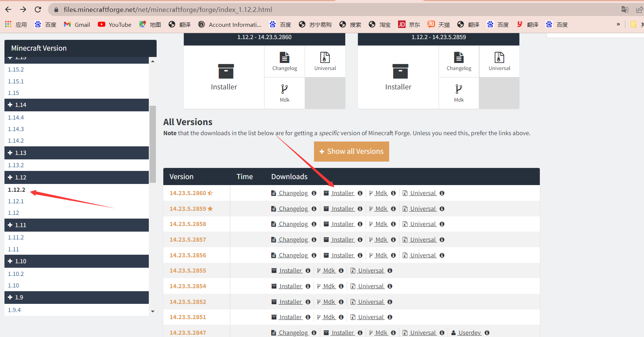Download Userdev for version 14.23.5.2847
Viewport: 644px width, 337px height.
tap(467, 333)
